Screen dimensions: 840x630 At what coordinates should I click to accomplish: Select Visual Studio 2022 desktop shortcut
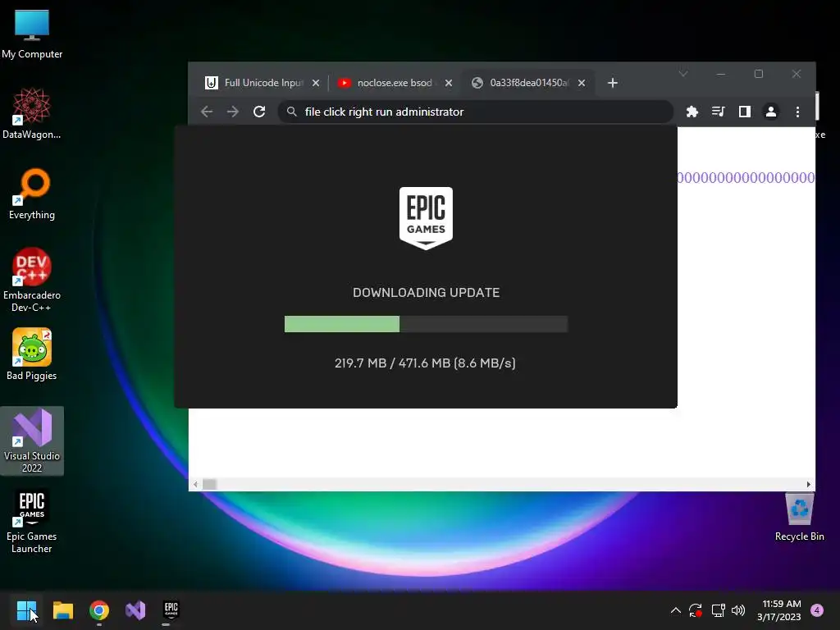tap(32, 441)
